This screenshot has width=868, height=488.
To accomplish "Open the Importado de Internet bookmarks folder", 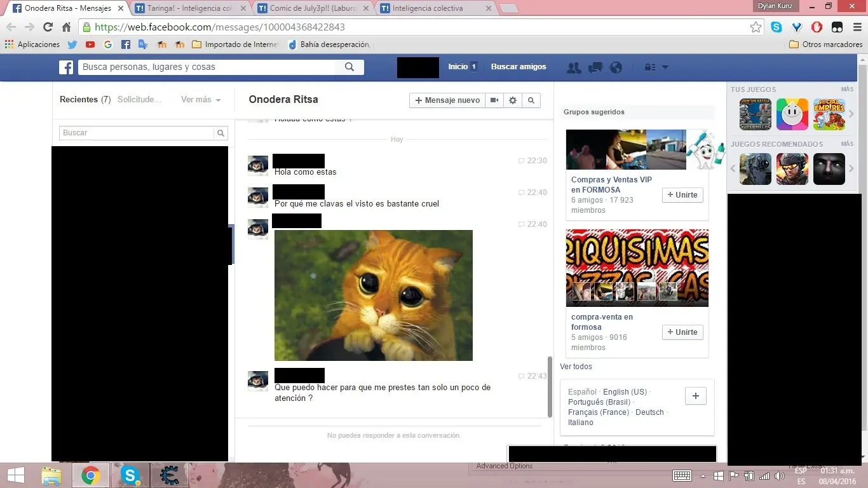I will click(234, 44).
